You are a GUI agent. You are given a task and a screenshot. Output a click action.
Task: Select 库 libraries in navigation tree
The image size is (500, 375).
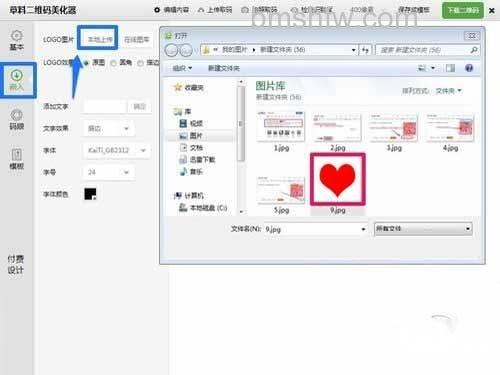click(183, 111)
